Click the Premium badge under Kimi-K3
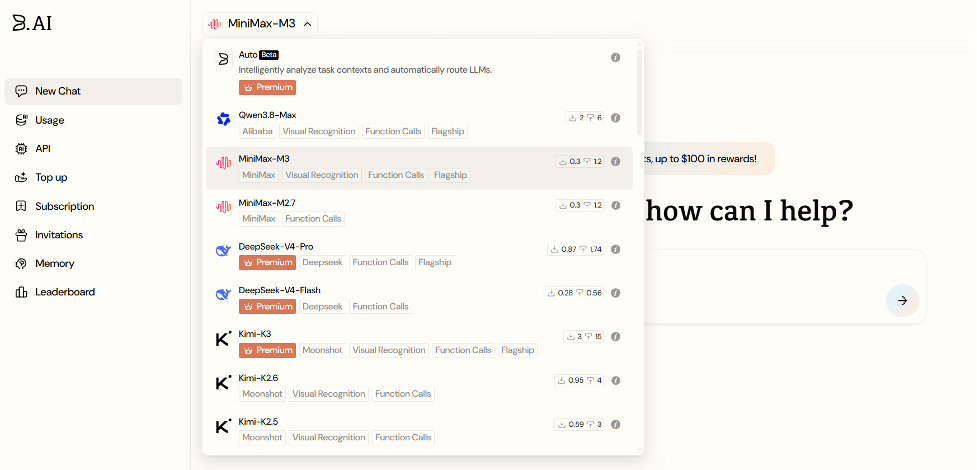Screen dimensions: 977x470 click(267, 350)
